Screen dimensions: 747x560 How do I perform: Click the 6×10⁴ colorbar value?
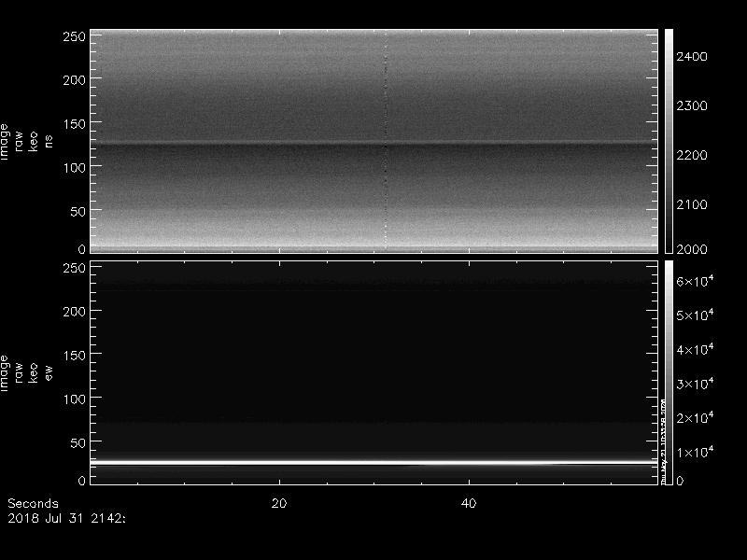point(695,281)
